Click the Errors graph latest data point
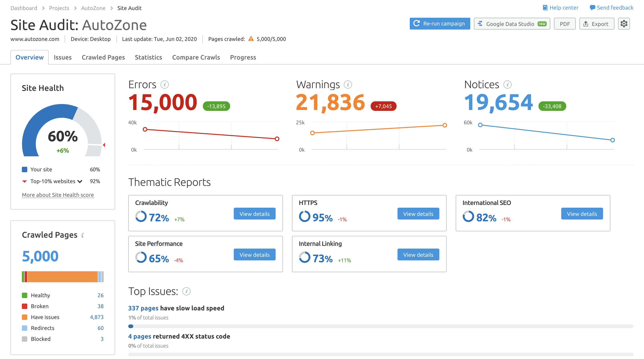644x359 pixels. (277, 139)
